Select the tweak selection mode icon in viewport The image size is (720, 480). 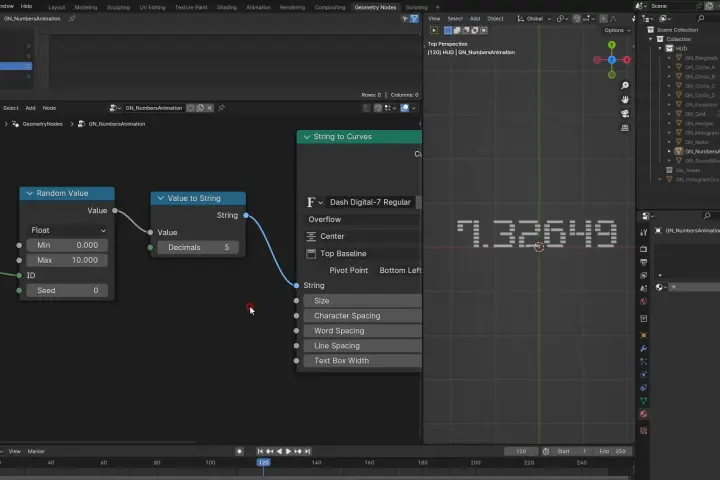coord(434,30)
